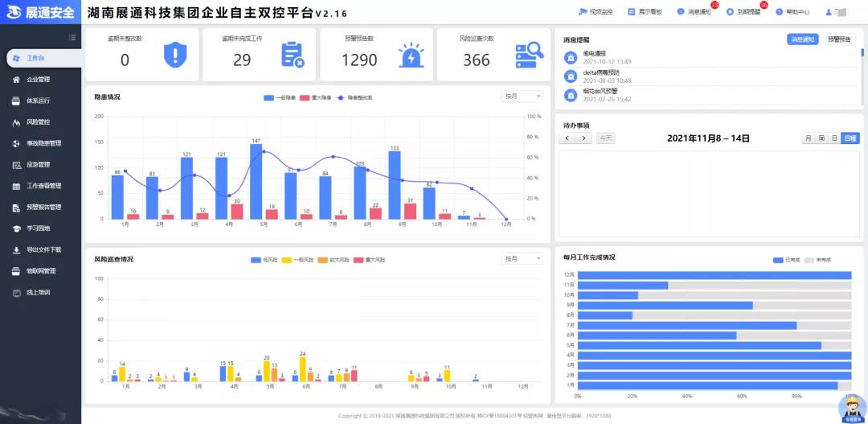Click the 视频监控 video monitoring icon
This screenshot has width=868, height=424.
click(583, 12)
